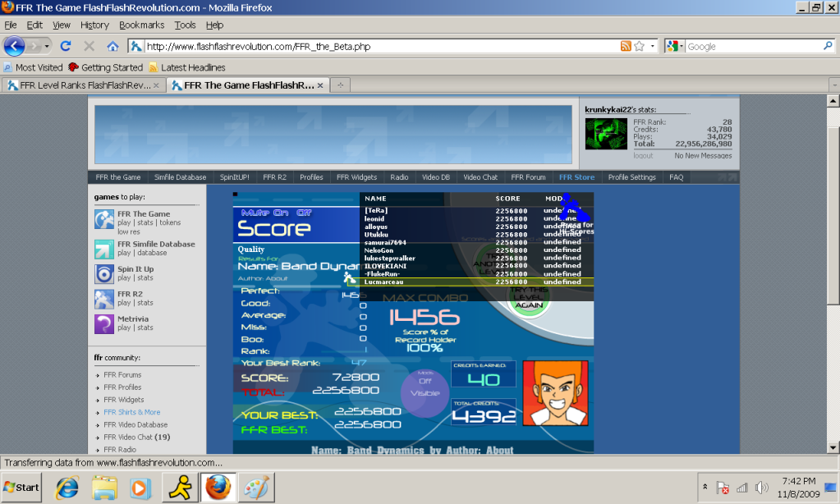Click the FFR Simfile Database sidebar icon
Screen dimensions: 840x504
[104, 249]
